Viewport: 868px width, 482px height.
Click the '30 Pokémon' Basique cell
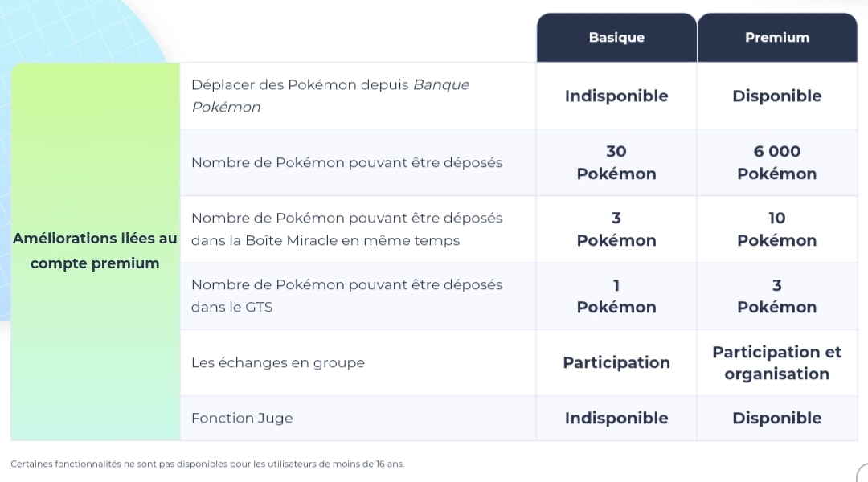[x=616, y=162]
